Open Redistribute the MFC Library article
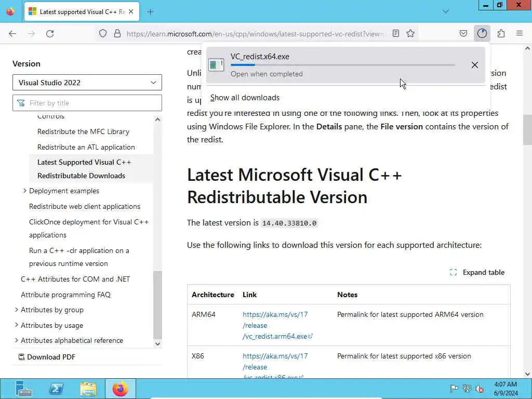This screenshot has height=399, width=532. click(83, 131)
